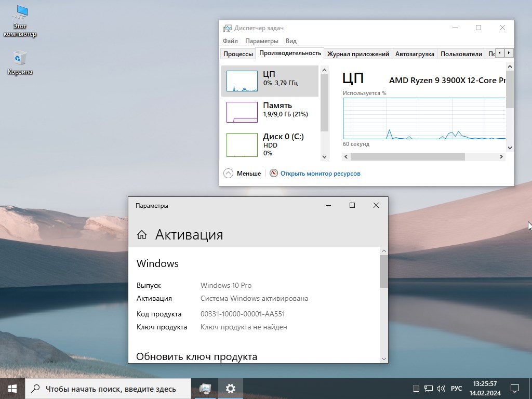Viewport: 532px width, 399px height.
Task: Open the Открыть монитор ресурсов link
Action: click(320, 174)
